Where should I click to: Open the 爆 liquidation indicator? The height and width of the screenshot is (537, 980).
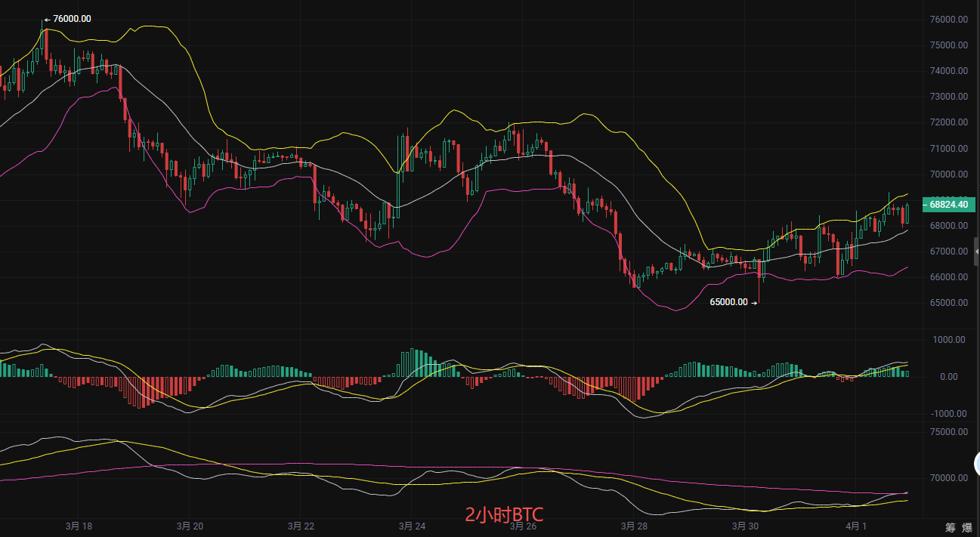tap(967, 526)
